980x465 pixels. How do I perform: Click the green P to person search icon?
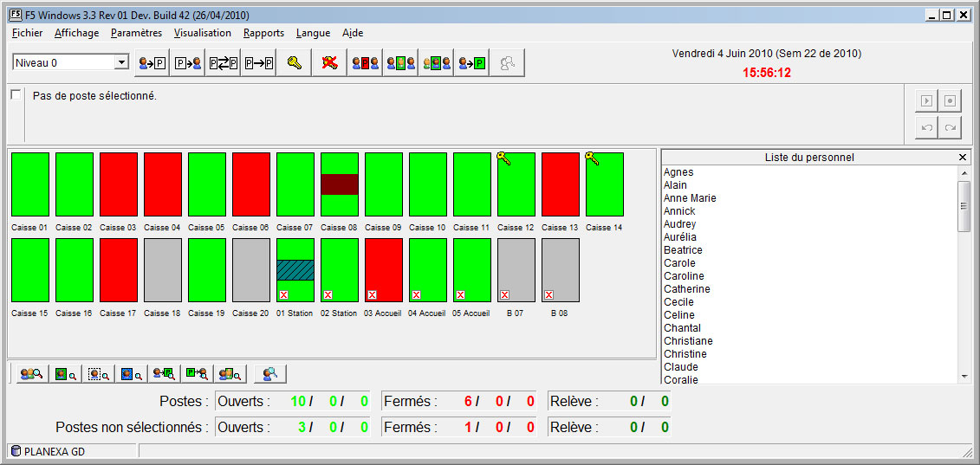click(x=198, y=374)
